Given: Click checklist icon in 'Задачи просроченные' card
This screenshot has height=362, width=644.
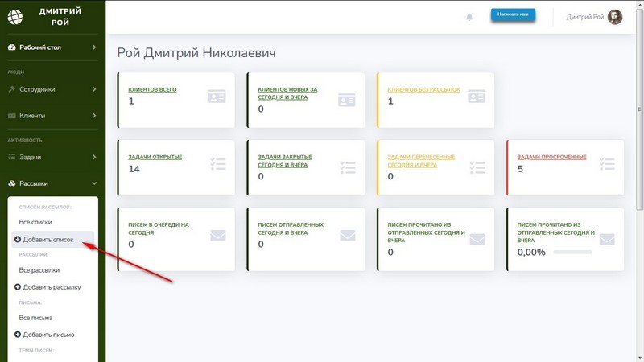Looking at the screenshot, I should point(606,164).
